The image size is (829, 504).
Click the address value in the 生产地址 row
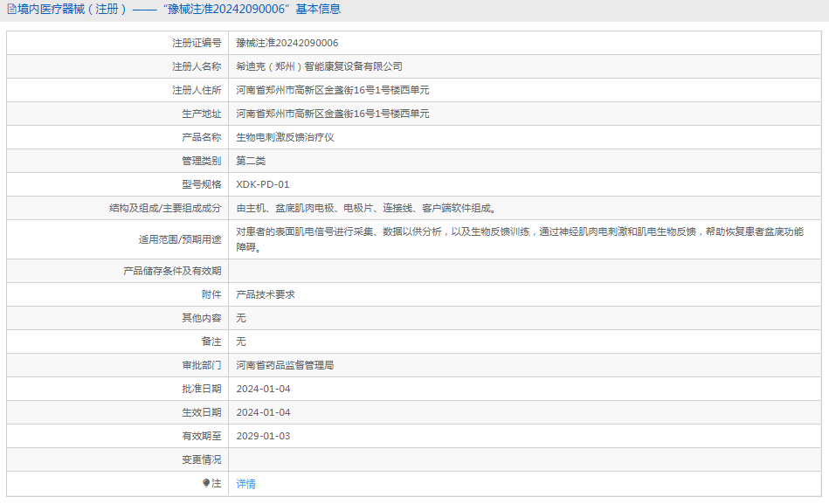pos(333,114)
